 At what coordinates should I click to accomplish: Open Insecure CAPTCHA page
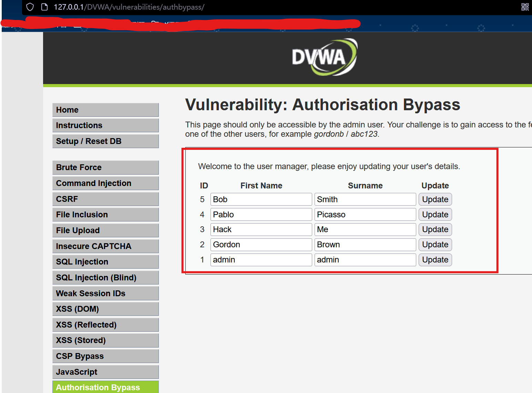[x=105, y=246]
